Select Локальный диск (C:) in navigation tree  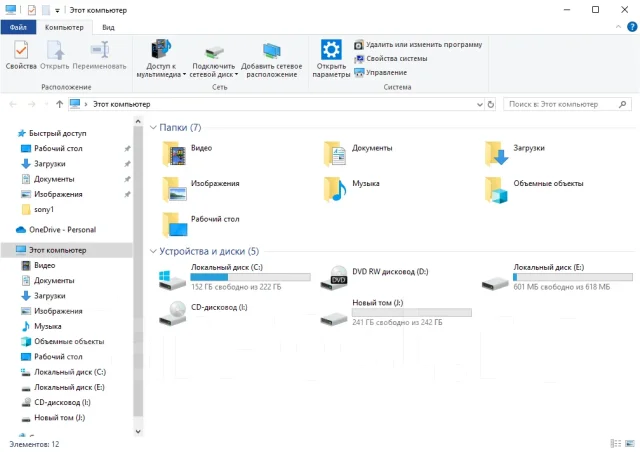[63, 372]
